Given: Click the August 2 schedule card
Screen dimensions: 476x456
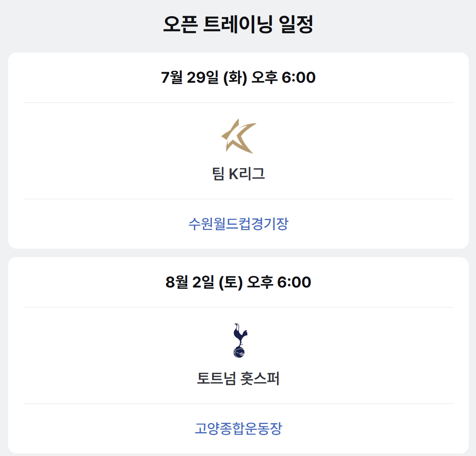Looking at the screenshot, I should click(238, 354).
